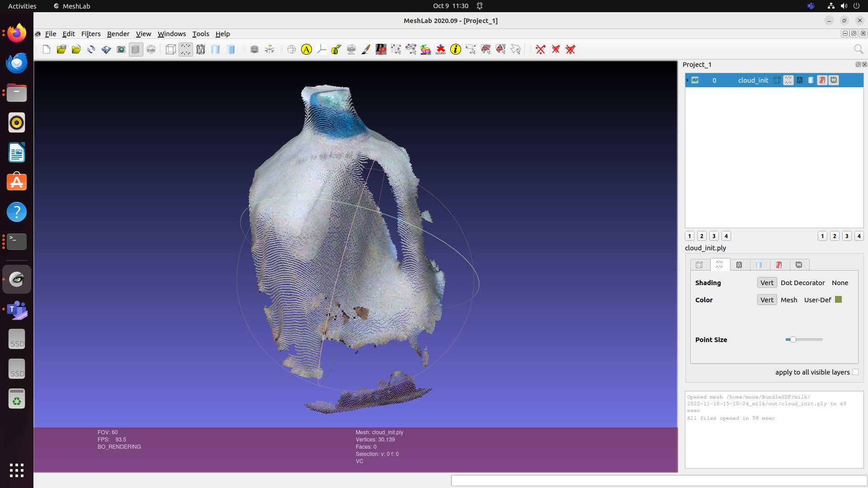Select the Z-Painting paintbrush tool
Viewport: 868px width, 488px height.
point(366,49)
